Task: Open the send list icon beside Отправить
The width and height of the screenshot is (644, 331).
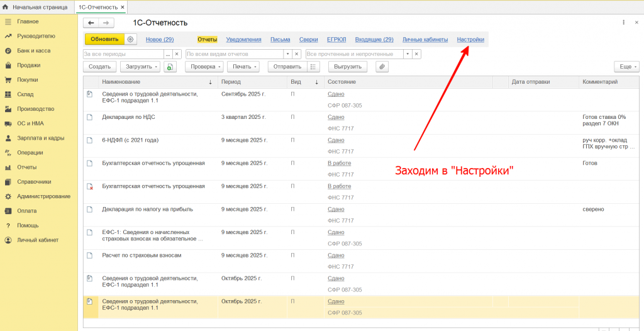Action: pos(313,67)
